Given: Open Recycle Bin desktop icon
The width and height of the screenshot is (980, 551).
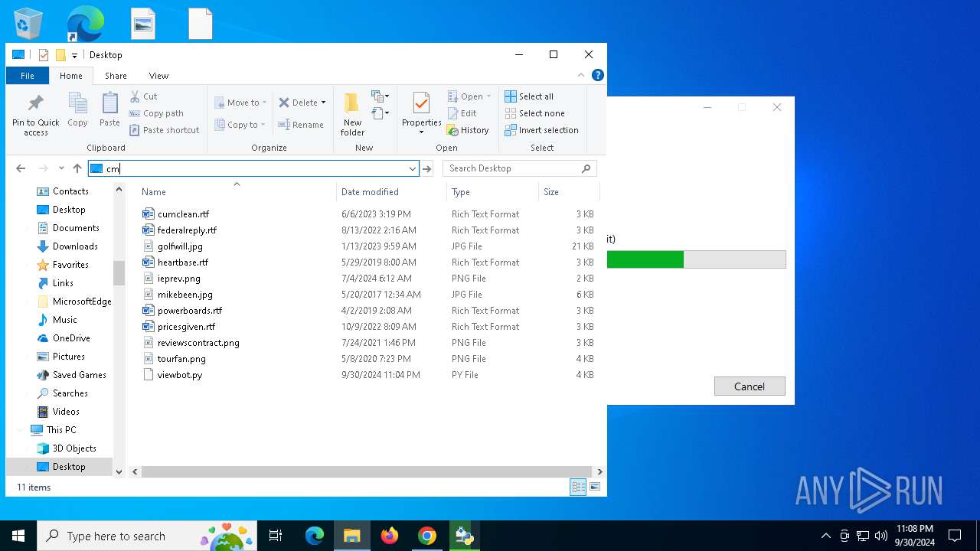Looking at the screenshot, I should point(28,23).
